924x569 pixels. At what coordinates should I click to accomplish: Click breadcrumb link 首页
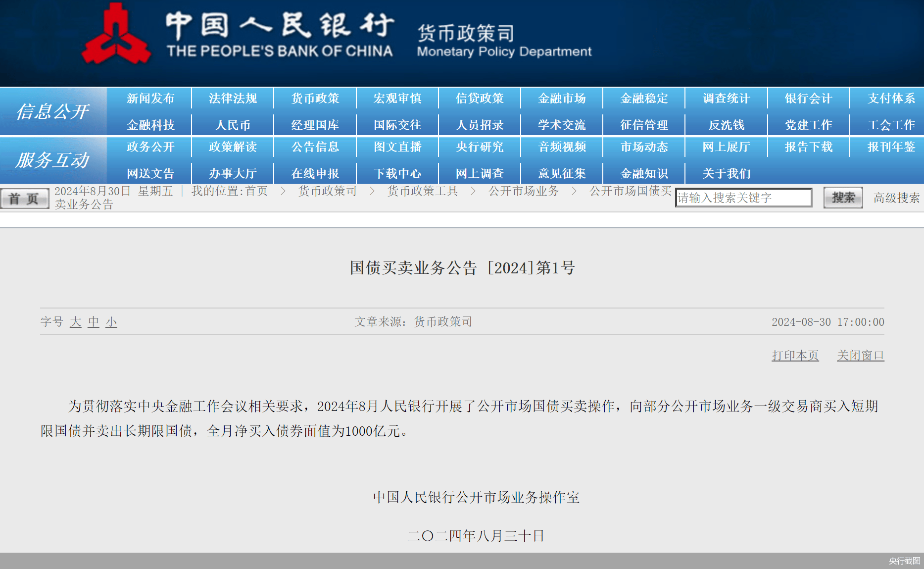[x=256, y=191]
